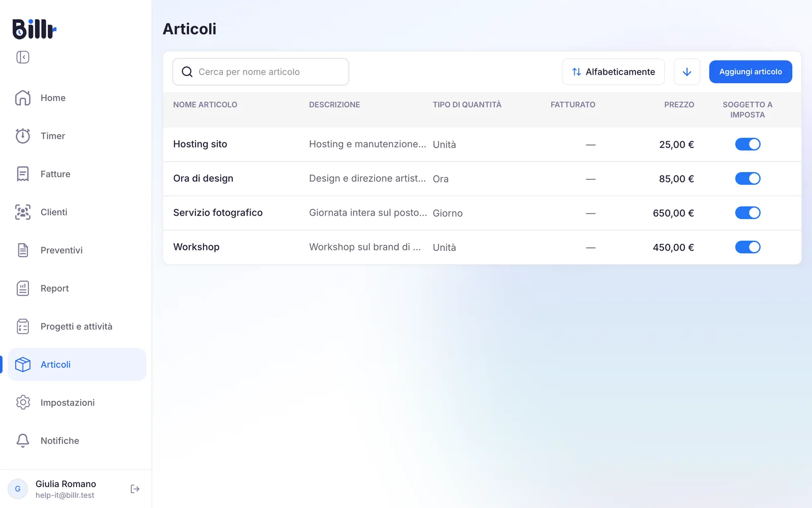Click the Report chart icon
The width and height of the screenshot is (812, 508).
(x=23, y=288)
